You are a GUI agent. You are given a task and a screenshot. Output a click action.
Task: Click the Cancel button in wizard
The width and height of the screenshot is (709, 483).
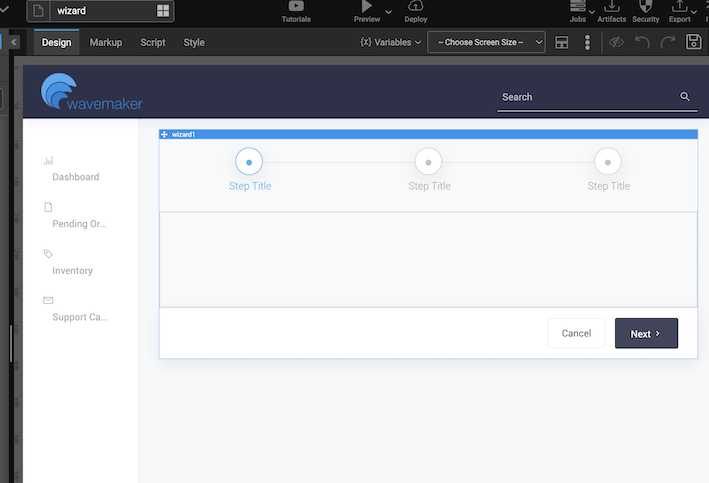click(576, 334)
